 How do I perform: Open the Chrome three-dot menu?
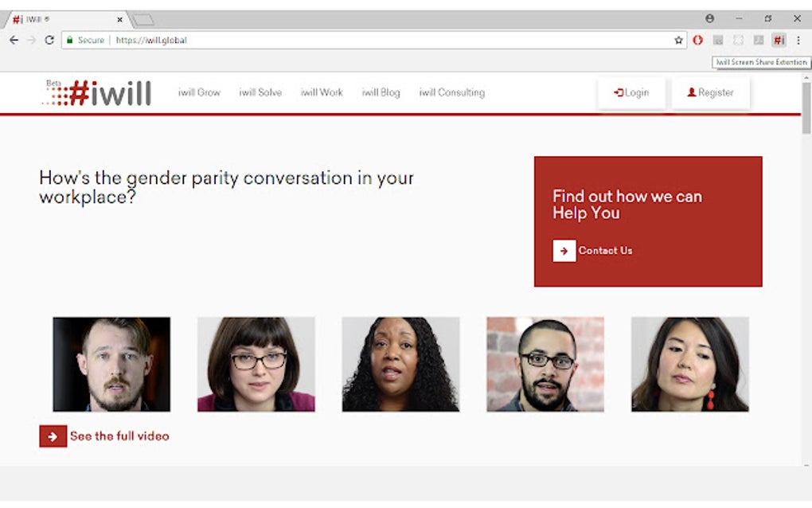tap(799, 40)
